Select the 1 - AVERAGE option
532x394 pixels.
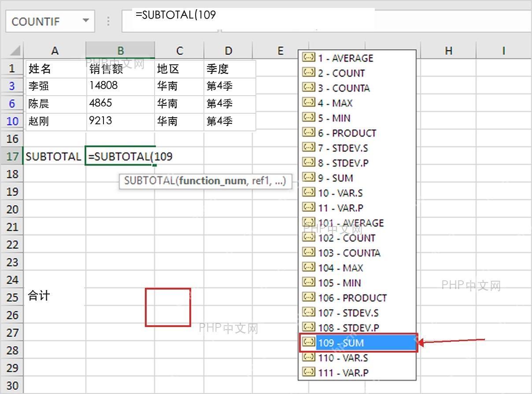(357, 58)
